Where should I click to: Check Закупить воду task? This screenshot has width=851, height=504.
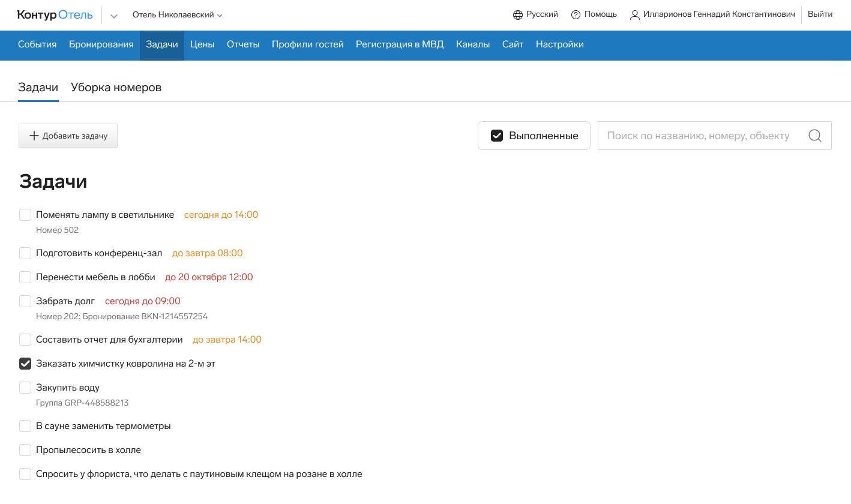click(x=25, y=388)
